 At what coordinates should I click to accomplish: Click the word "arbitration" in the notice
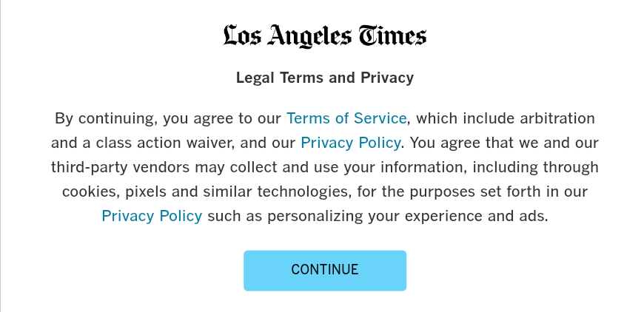(557, 118)
